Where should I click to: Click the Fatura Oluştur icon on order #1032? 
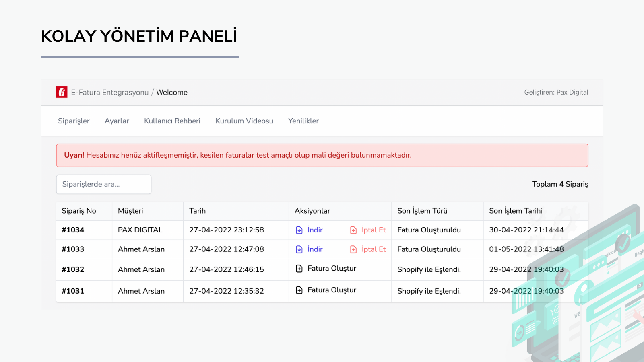pyautogui.click(x=299, y=269)
